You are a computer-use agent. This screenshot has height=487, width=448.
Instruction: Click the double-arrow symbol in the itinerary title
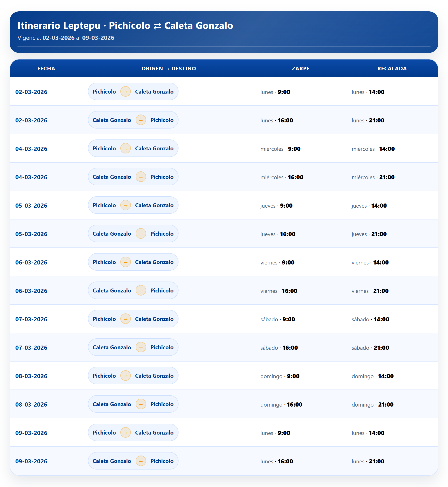(x=157, y=26)
